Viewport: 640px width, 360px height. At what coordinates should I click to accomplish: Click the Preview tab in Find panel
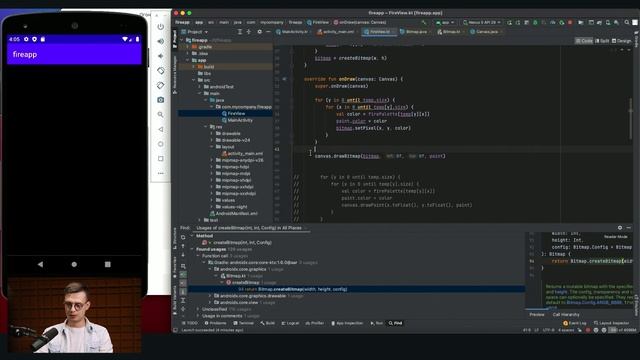click(x=537, y=315)
